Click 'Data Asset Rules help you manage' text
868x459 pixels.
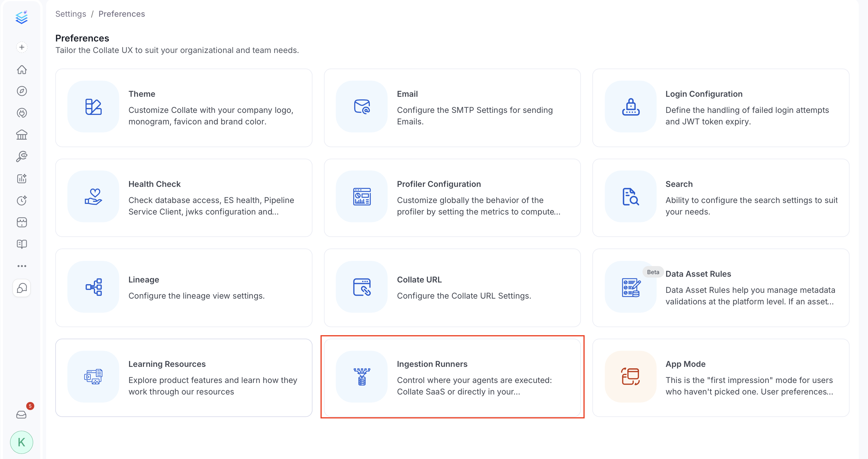coord(751,296)
